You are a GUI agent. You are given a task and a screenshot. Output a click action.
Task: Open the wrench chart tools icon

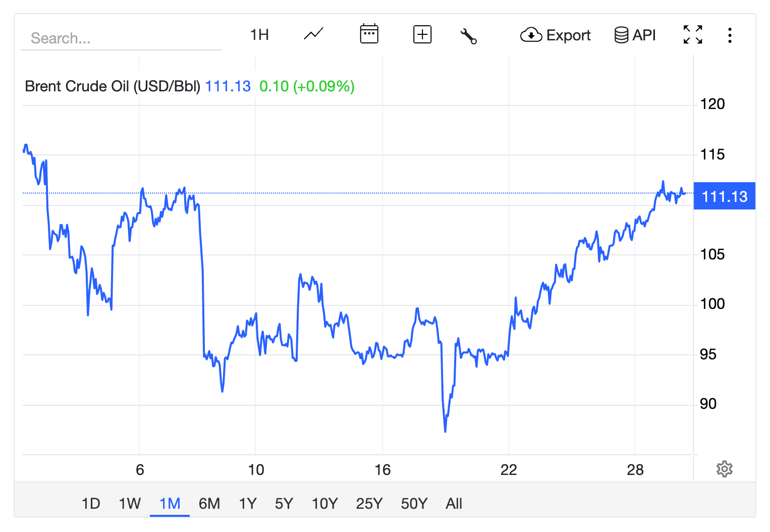pyautogui.click(x=469, y=36)
